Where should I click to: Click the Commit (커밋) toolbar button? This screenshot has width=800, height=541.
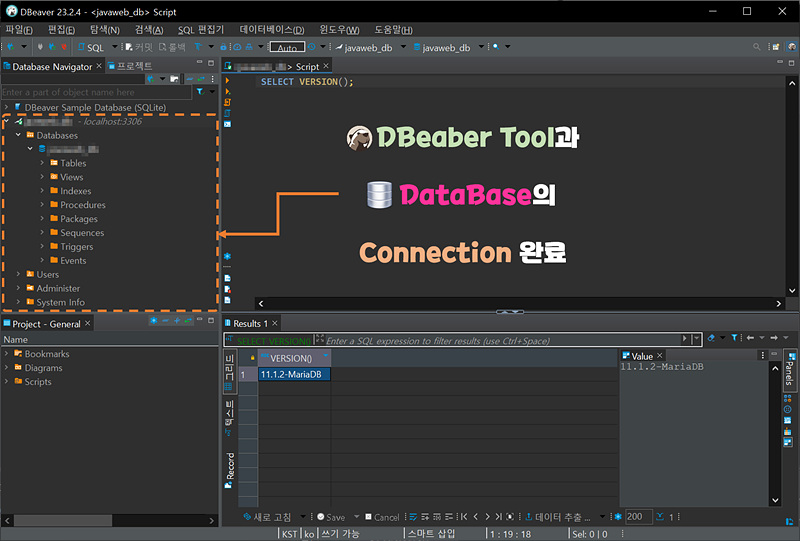pos(139,47)
